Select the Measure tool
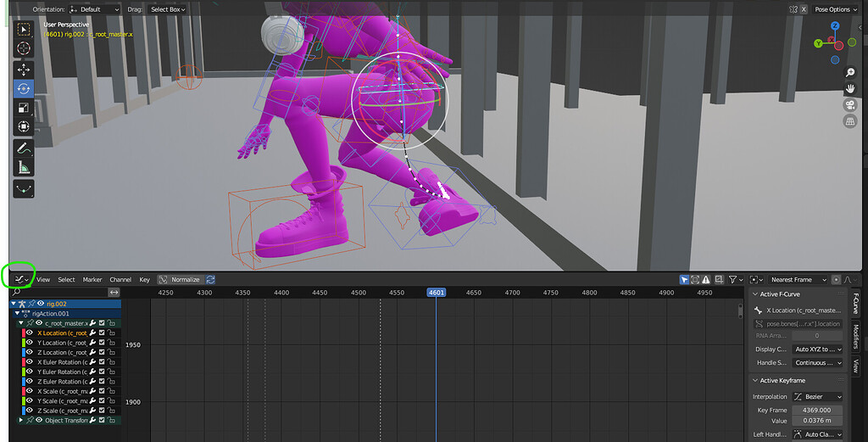 (x=23, y=167)
